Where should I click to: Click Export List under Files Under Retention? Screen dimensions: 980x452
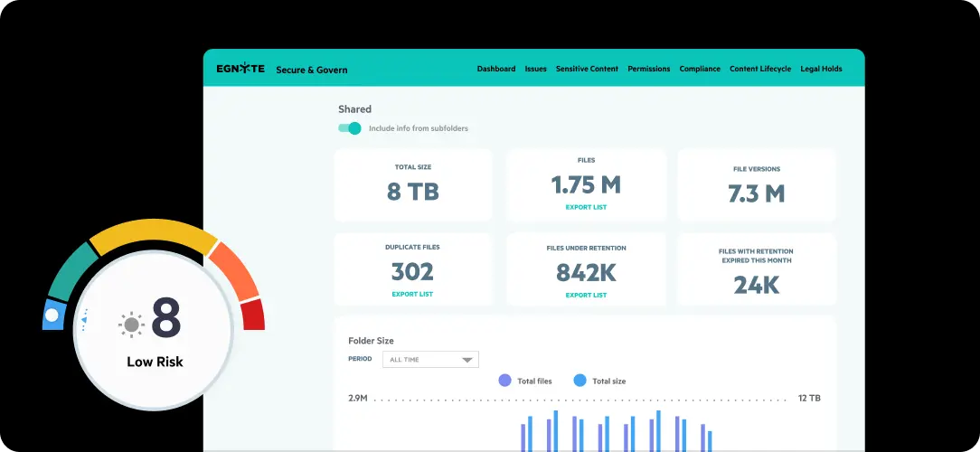(x=586, y=295)
